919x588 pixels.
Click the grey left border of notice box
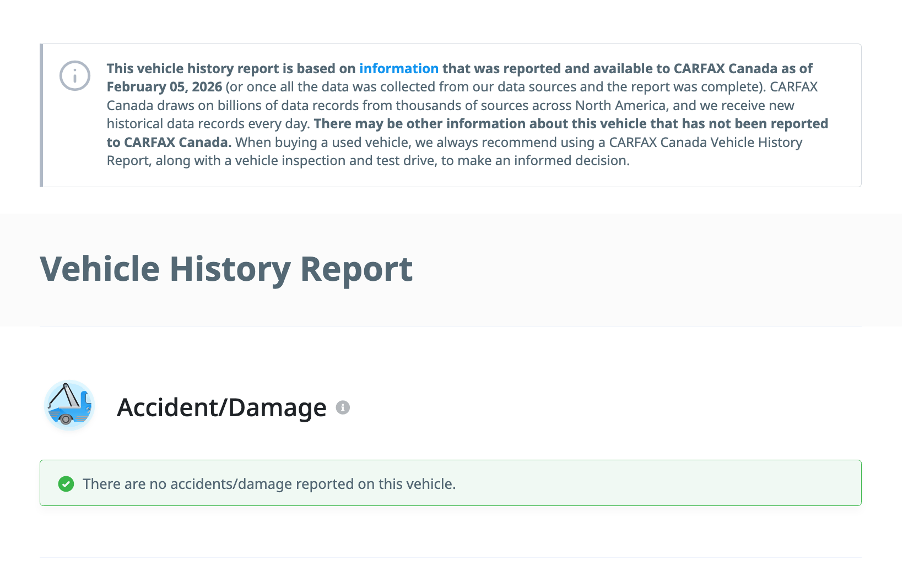coord(41,115)
